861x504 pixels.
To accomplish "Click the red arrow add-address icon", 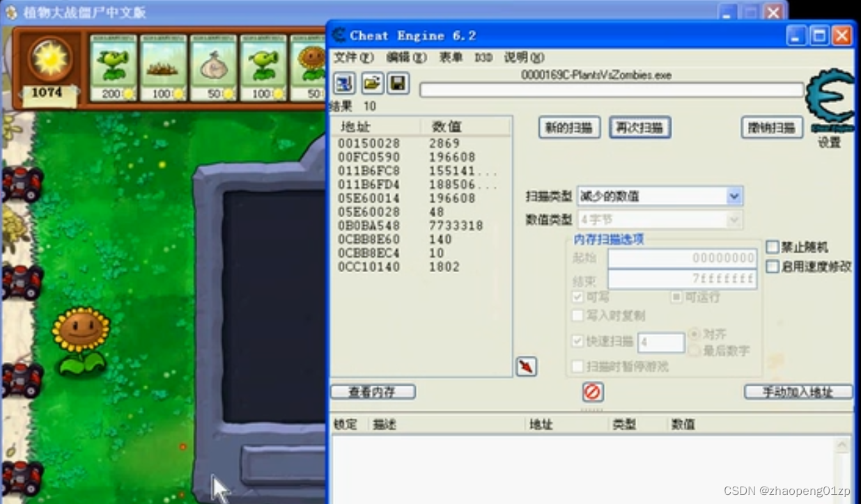I will pyautogui.click(x=526, y=366).
